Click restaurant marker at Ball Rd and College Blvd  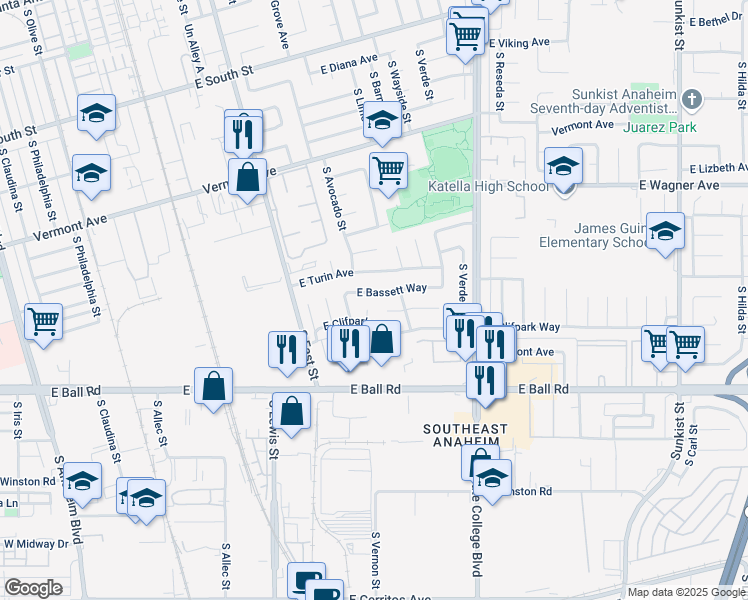click(x=486, y=381)
